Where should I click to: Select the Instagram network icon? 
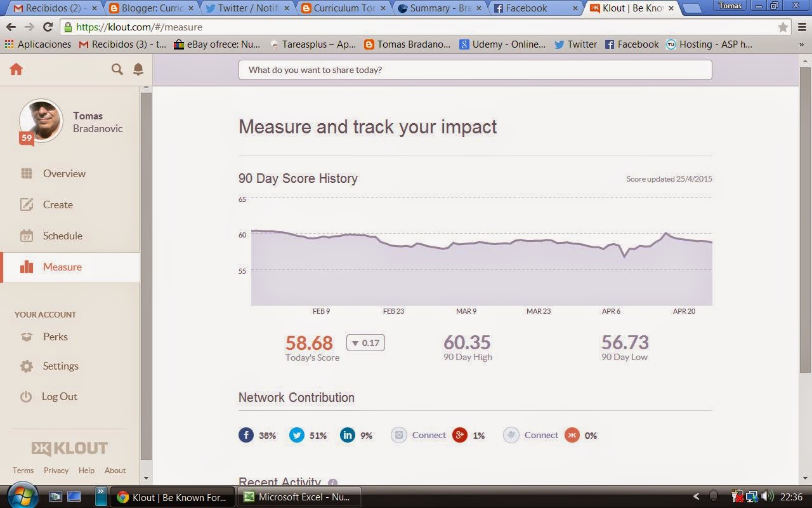pyautogui.click(x=399, y=435)
